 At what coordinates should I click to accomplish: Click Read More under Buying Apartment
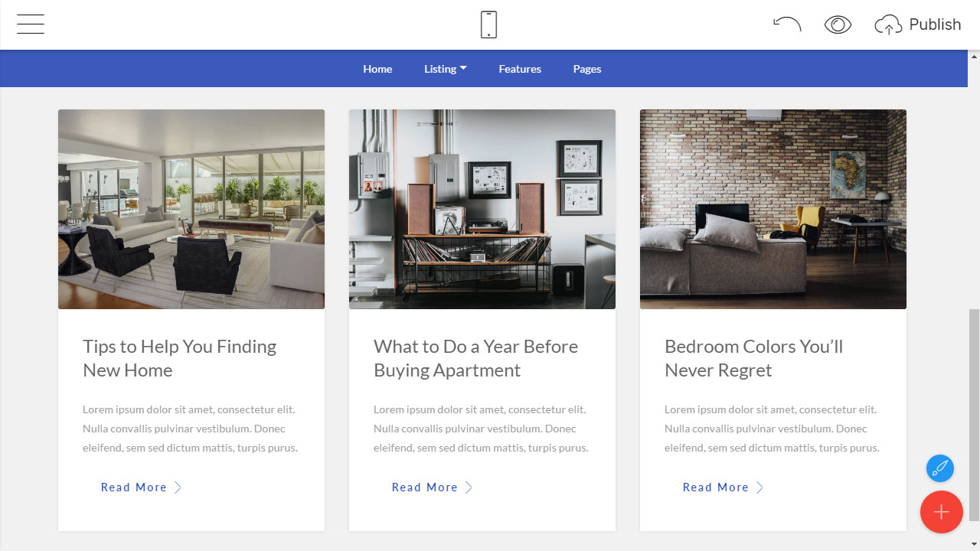tap(425, 487)
